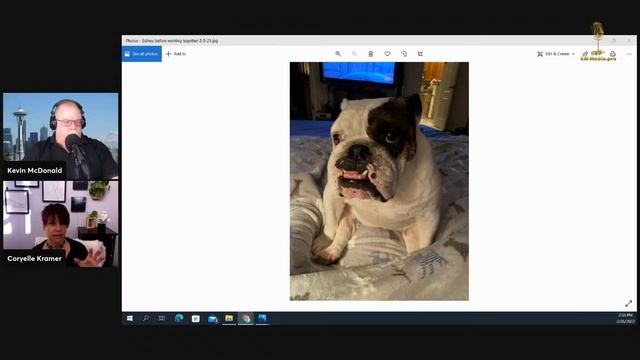Screen dimensions: 640x360
Task: Open the taskbar Search icon
Action: [x=146, y=318]
